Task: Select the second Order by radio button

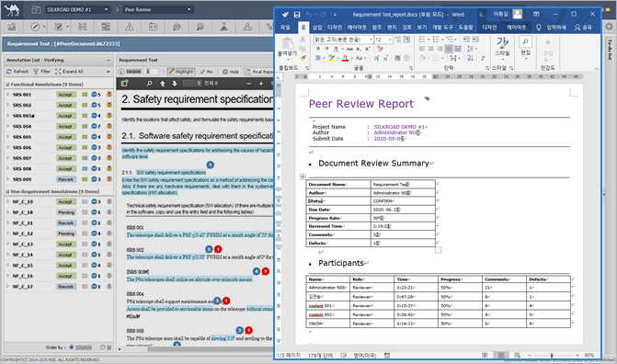Action: click(x=103, y=347)
